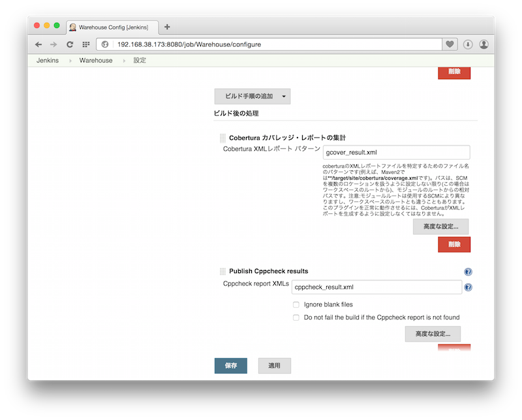Click the user profile icon

pos(484,44)
